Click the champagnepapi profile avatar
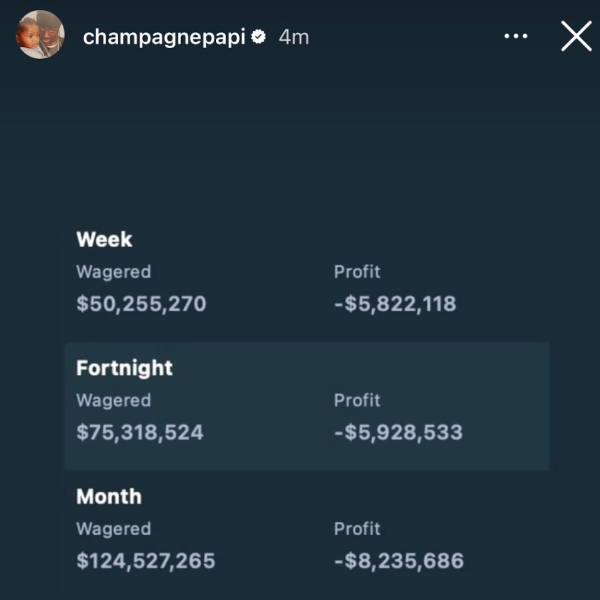 tap(41, 36)
